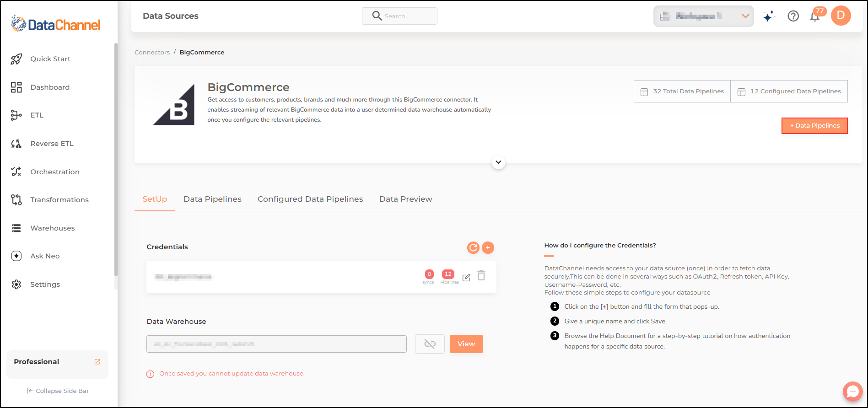Screen dimensions: 868x408
Task: Switch to Configured Data Pipelines tab
Action: [x=310, y=199]
